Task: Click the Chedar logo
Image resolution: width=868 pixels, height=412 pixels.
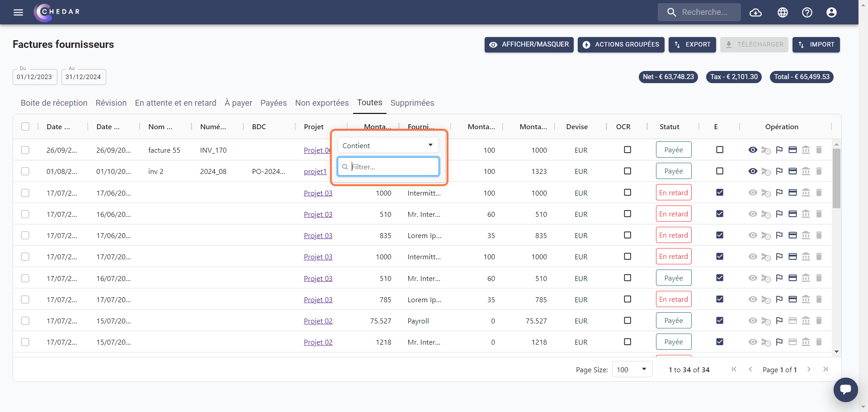Action: 57,12
